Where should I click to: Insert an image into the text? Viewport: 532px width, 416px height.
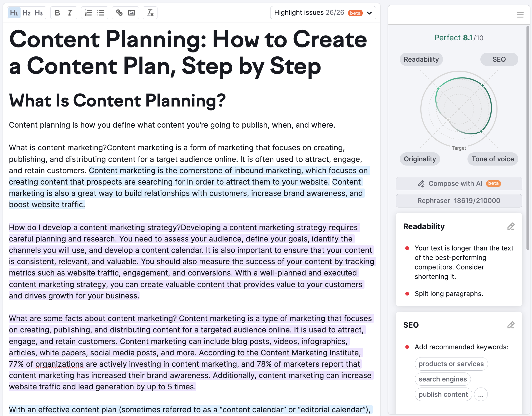point(131,13)
